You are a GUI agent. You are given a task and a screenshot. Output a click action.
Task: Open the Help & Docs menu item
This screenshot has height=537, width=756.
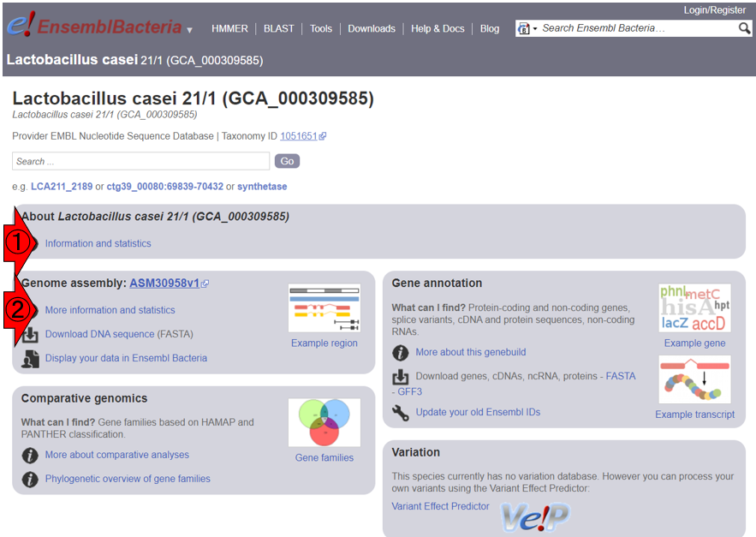(x=438, y=28)
